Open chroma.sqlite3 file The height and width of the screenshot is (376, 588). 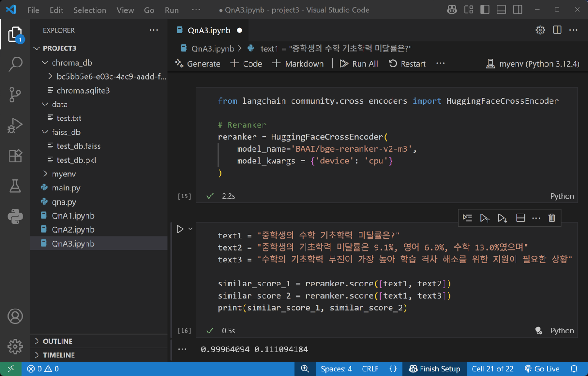tap(83, 90)
